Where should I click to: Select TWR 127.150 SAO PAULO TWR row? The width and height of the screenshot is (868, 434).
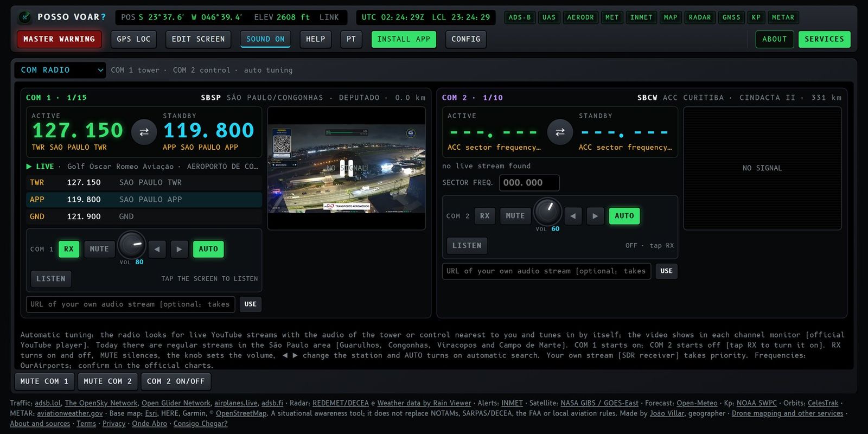point(144,183)
